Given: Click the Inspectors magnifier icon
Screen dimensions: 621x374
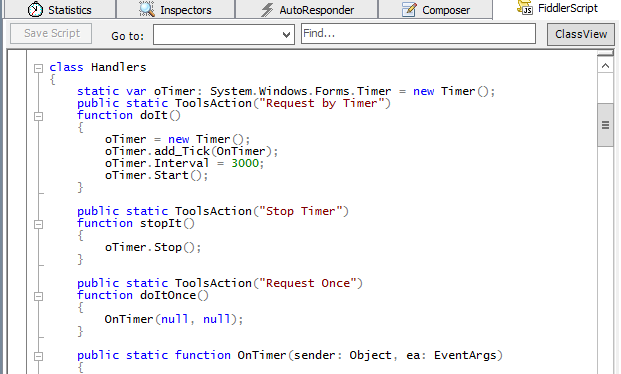Looking at the screenshot, I should [x=147, y=9].
